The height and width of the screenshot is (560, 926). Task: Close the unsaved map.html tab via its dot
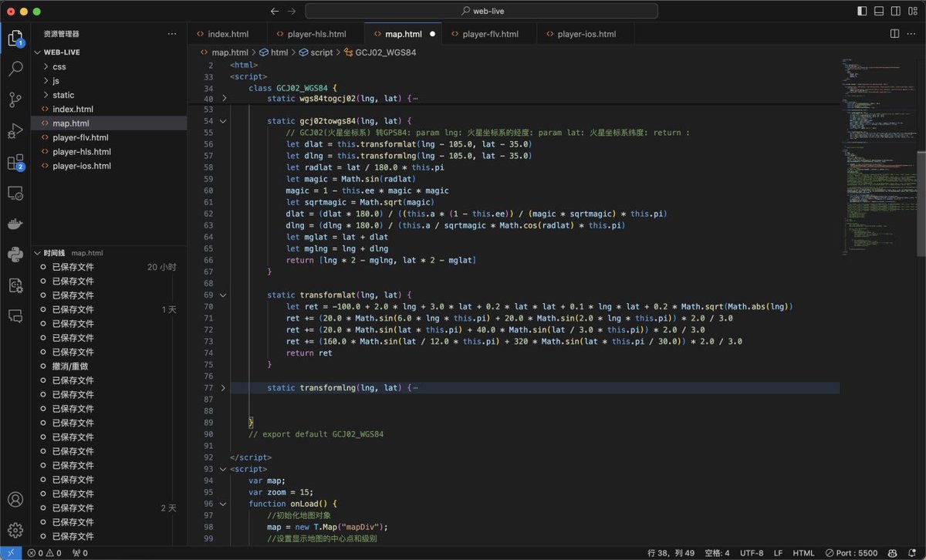point(432,34)
